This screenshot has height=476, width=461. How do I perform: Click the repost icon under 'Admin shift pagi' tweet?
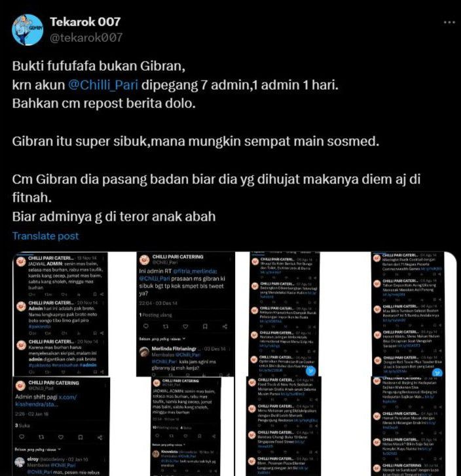pyautogui.click(x=41, y=437)
